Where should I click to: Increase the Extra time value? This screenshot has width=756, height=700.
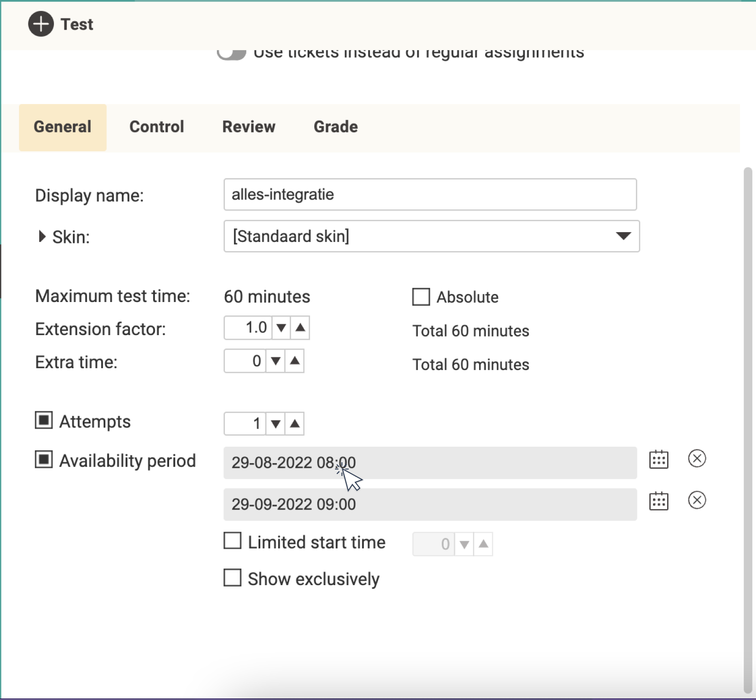tap(295, 361)
